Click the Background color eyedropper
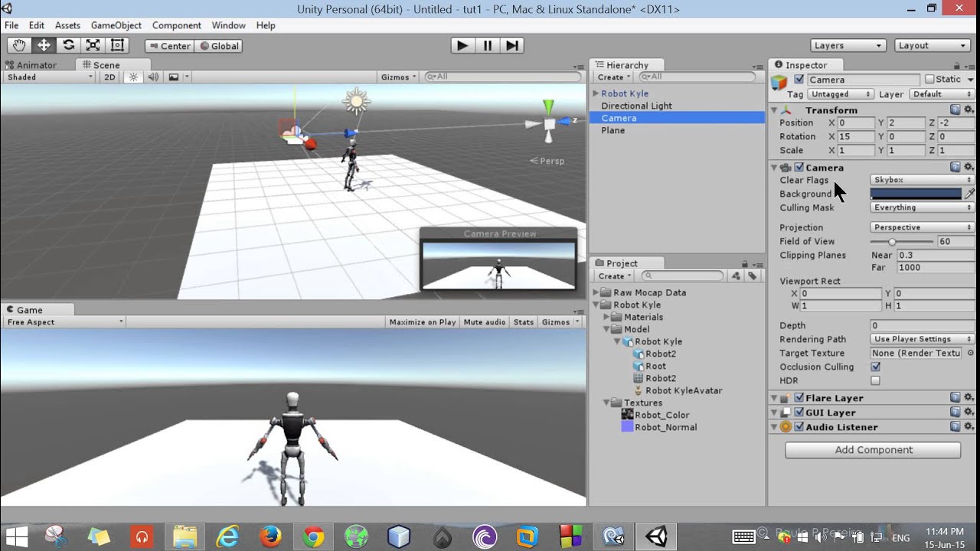This screenshot has height=551, width=980. click(x=969, y=194)
